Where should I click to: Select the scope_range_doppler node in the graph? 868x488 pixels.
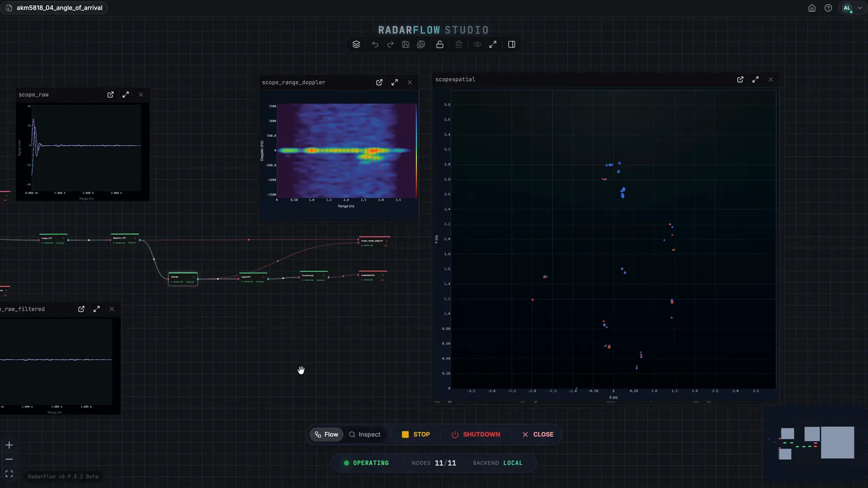374,242
